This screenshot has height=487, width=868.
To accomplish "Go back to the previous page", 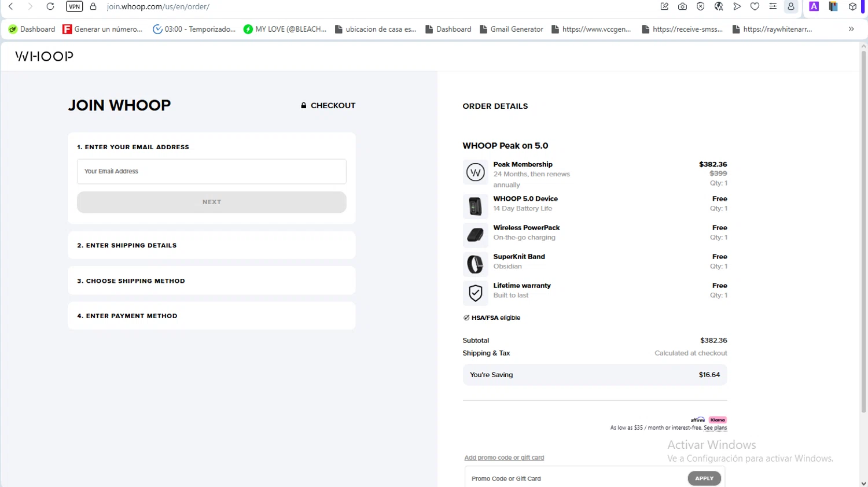I will (11, 7).
